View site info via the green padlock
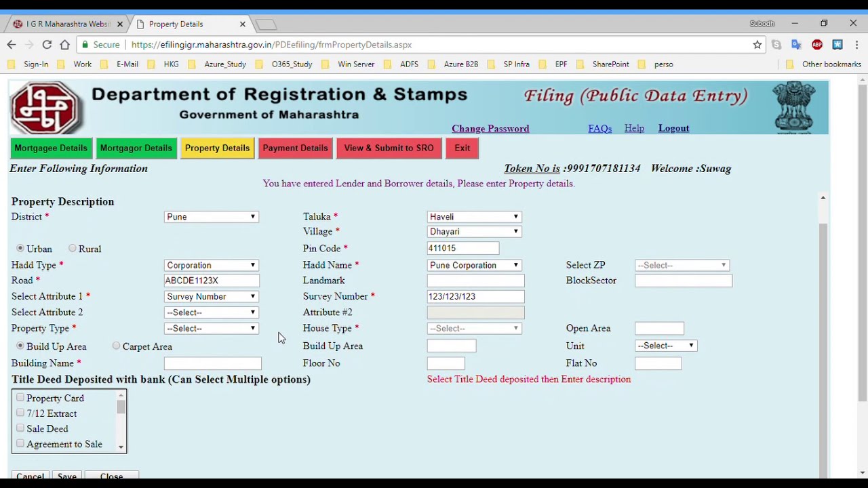The width and height of the screenshot is (868, 488). pos(85,45)
